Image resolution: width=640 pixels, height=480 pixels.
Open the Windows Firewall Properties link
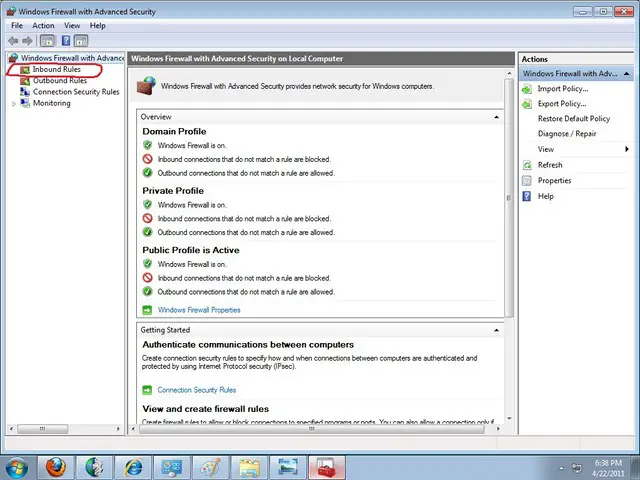(x=199, y=310)
